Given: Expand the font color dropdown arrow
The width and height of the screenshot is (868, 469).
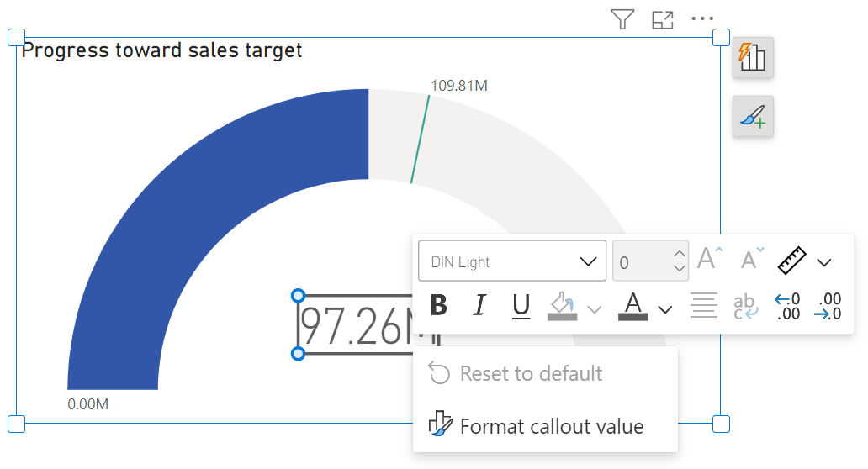Looking at the screenshot, I should [x=665, y=308].
